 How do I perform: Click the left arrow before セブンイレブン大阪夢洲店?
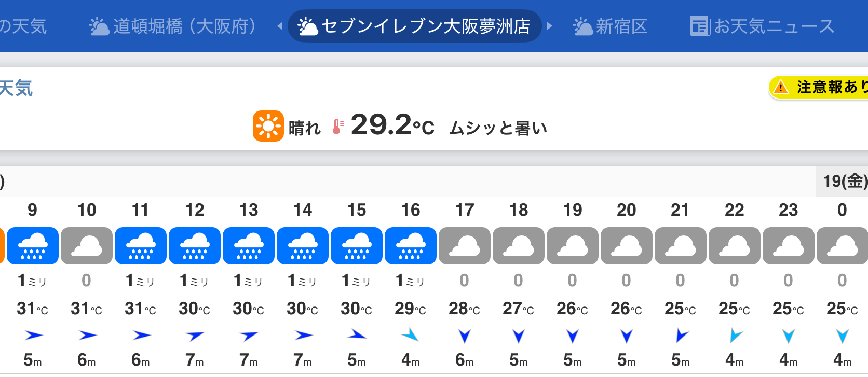280,26
